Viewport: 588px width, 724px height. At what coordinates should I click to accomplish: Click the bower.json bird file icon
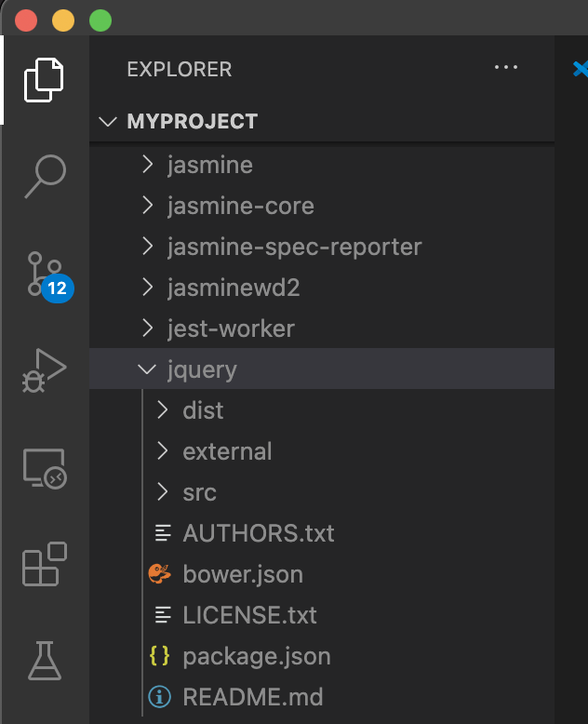[160, 573]
